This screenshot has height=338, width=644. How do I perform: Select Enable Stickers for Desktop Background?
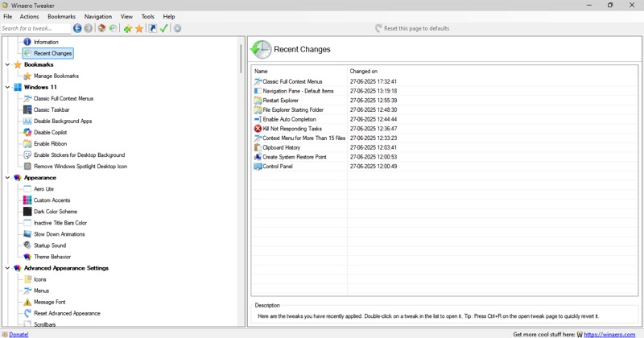(79, 155)
